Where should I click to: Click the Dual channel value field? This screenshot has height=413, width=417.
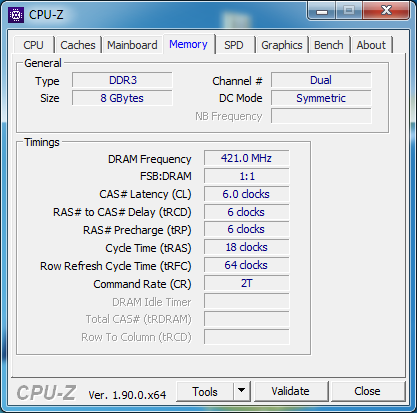coord(321,80)
